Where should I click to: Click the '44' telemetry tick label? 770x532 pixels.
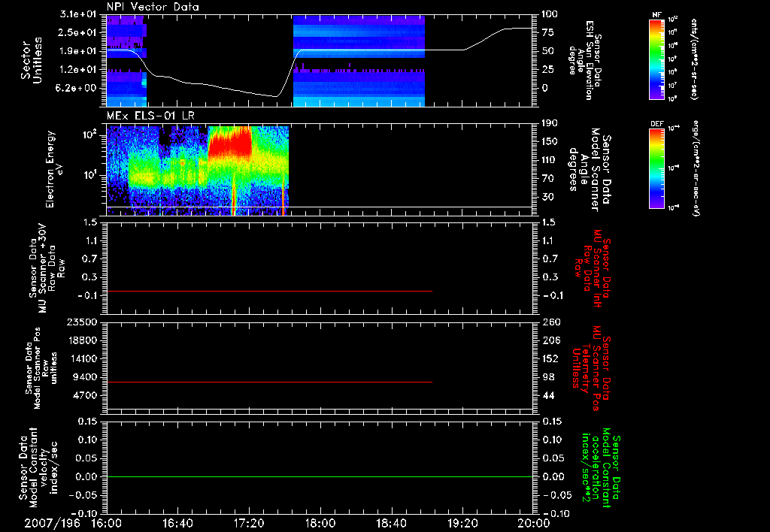coord(548,395)
